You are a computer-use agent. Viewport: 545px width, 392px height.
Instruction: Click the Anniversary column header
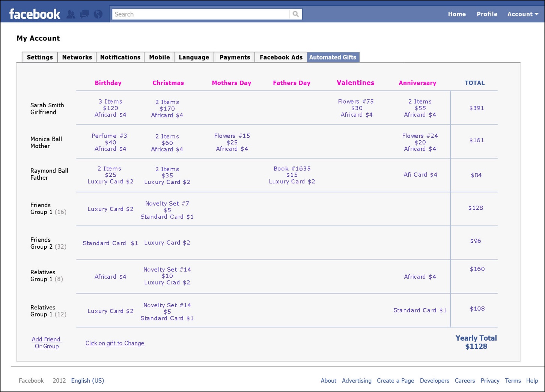[x=417, y=83]
